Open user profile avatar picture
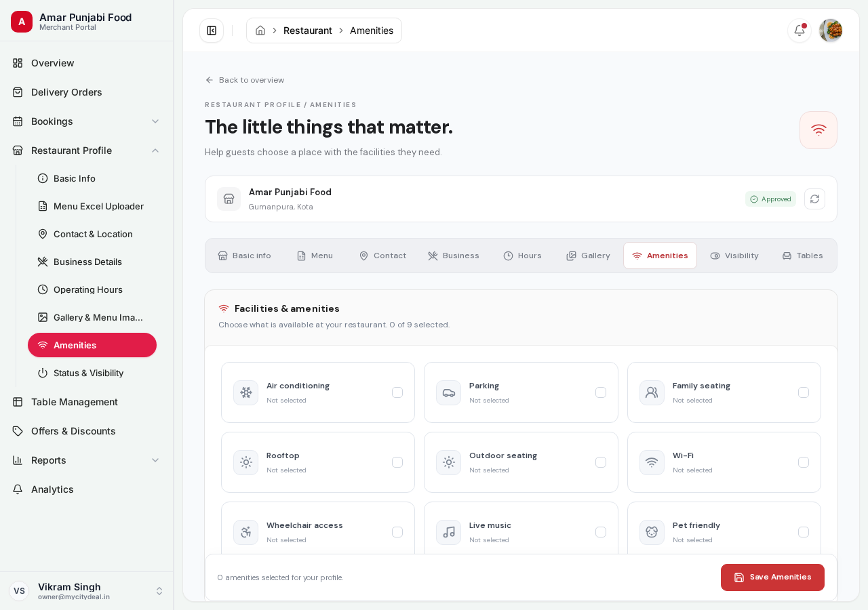This screenshot has height=610, width=868. (x=831, y=30)
